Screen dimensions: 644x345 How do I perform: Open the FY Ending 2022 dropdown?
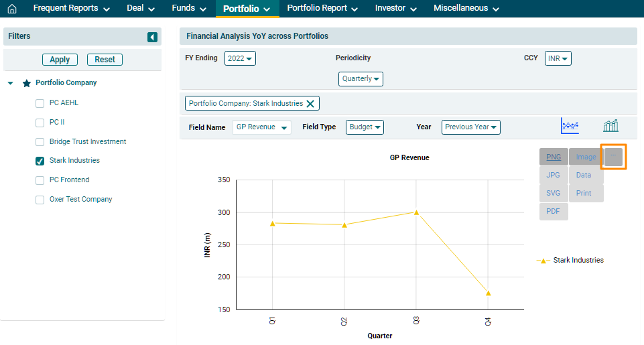[240, 58]
